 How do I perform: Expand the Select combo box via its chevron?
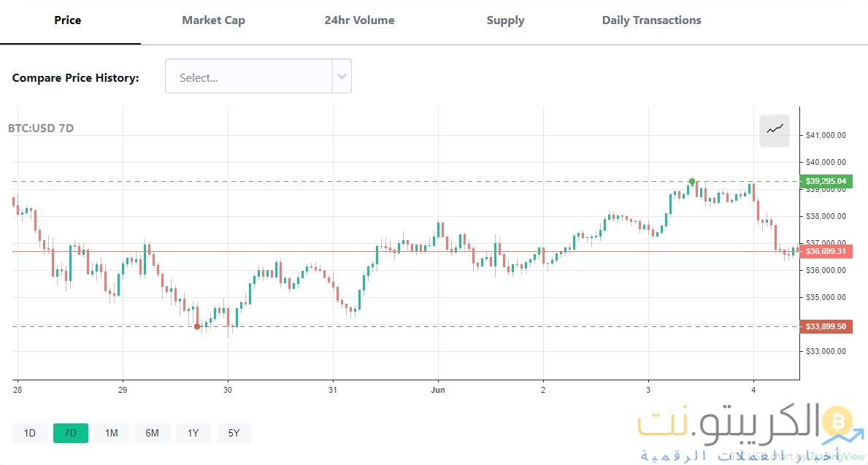click(x=341, y=76)
